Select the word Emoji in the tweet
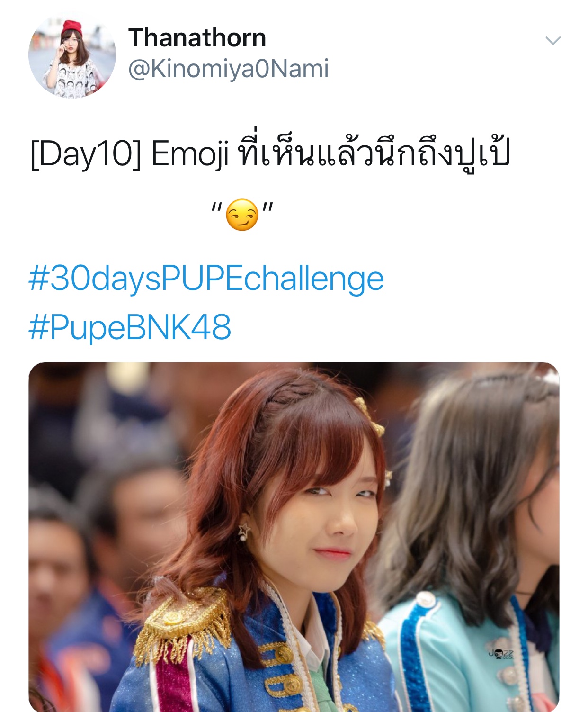The width and height of the screenshot is (588, 712). (190, 154)
